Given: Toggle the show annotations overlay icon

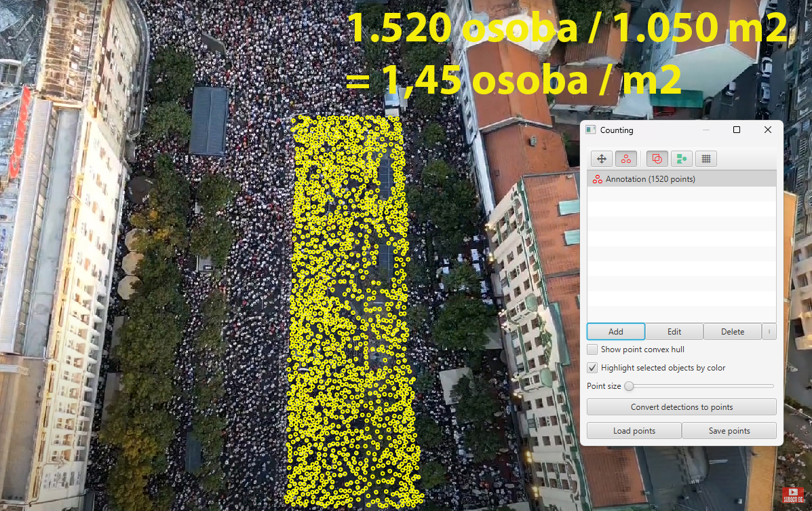Looking at the screenshot, I should [657, 159].
